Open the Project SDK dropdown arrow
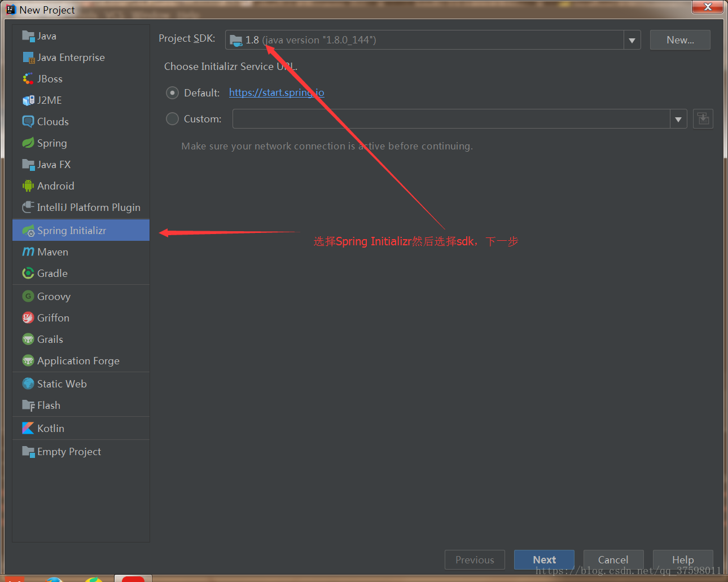The height and width of the screenshot is (582, 728). pos(632,40)
